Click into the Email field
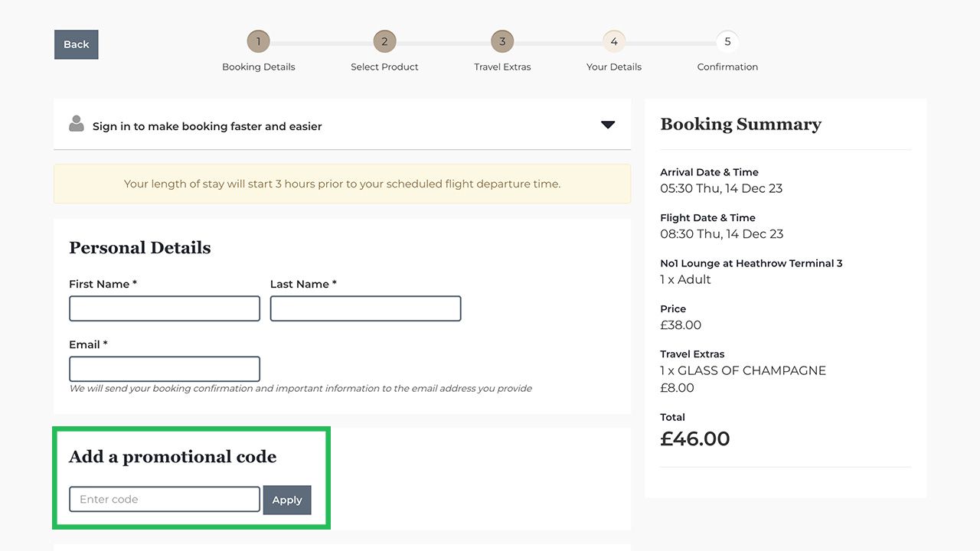Screen dimensions: 980x551 click(x=165, y=369)
